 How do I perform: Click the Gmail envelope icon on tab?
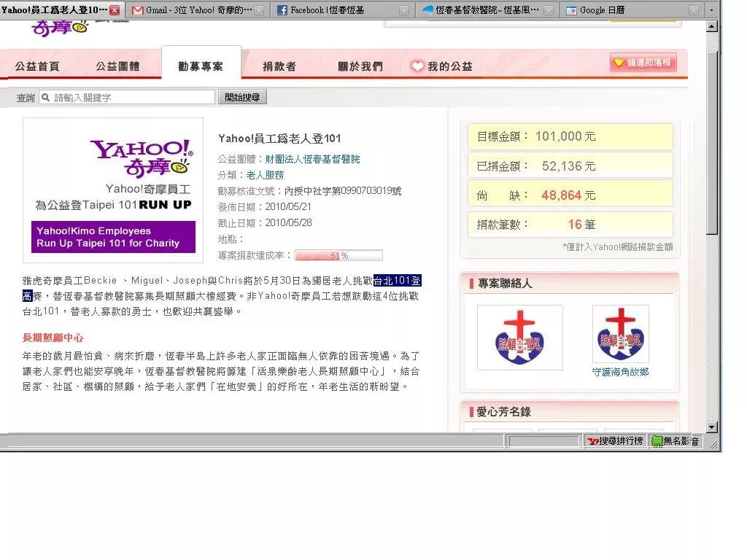click(x=137, y=10)
